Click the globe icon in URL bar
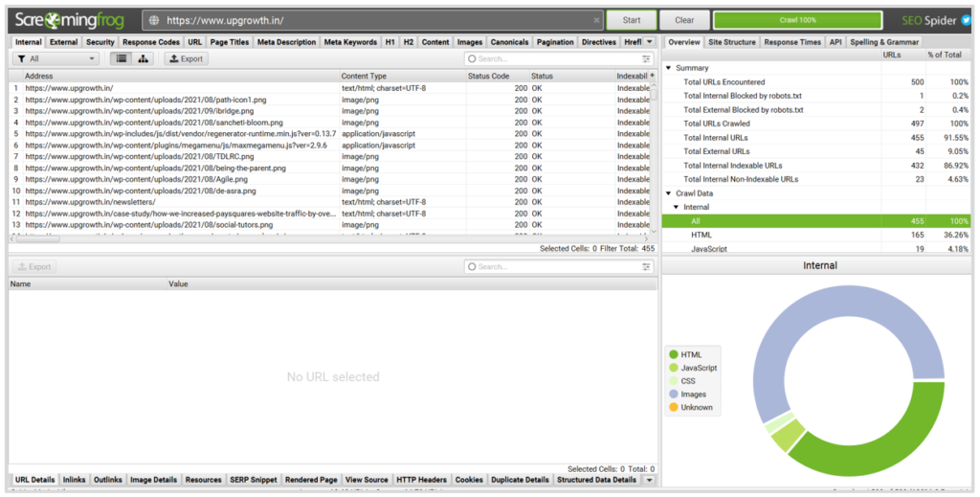Viewport: 980px width, 497px height. tap(154, 20)
